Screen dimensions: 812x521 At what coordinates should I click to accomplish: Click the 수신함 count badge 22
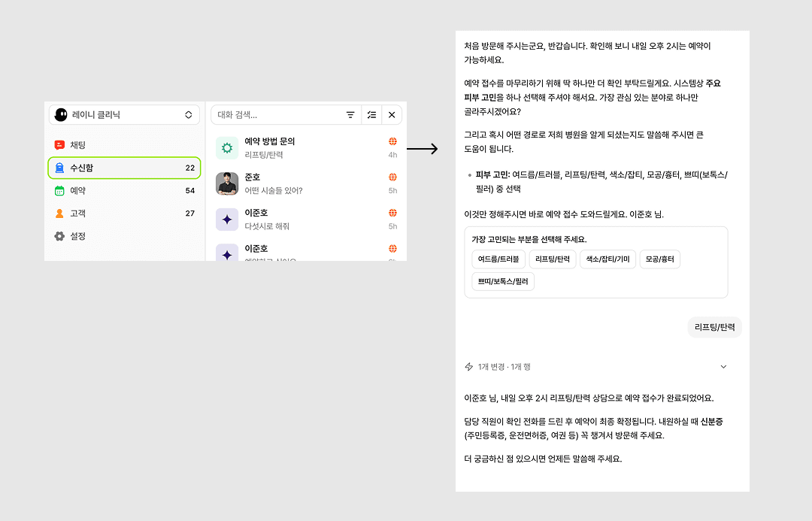click(190, 168)
